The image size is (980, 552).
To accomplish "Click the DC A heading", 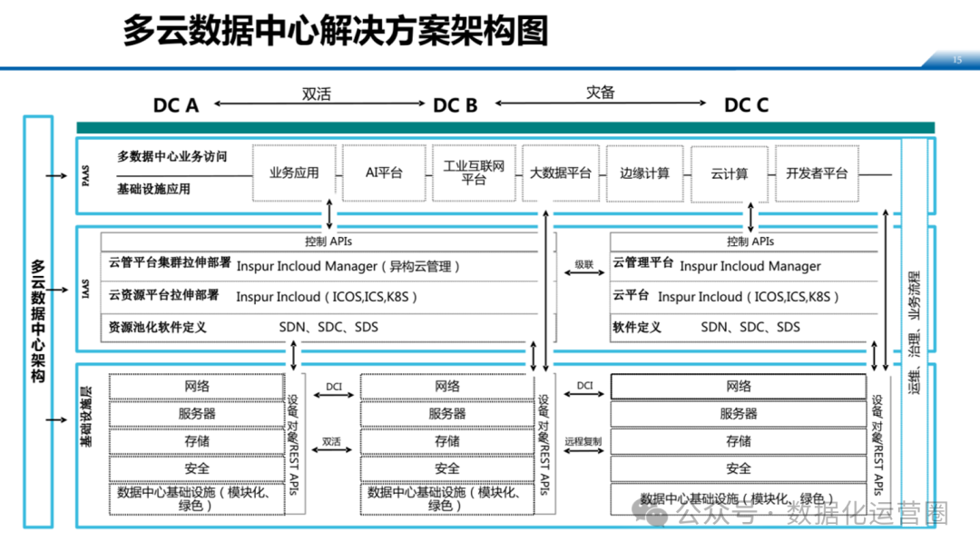I will (176, 105).
